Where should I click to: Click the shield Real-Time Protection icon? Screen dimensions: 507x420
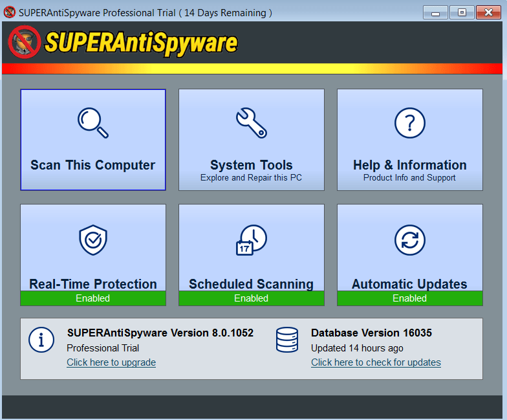93,239
